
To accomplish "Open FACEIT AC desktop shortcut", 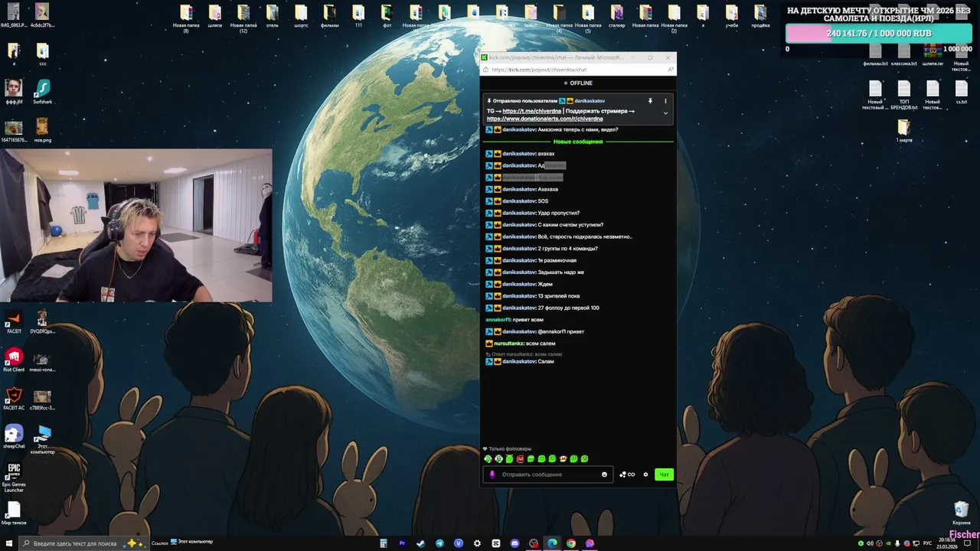I will click(x=14, y=399).
